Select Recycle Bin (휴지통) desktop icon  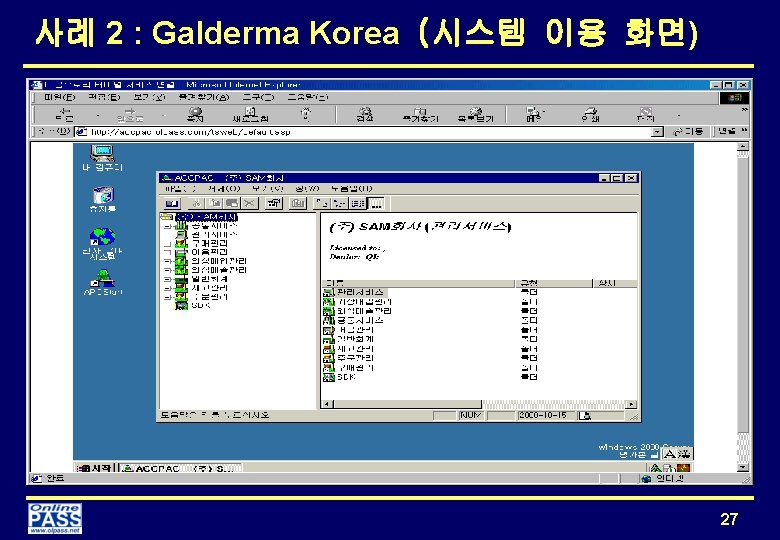tap(103, 199)
